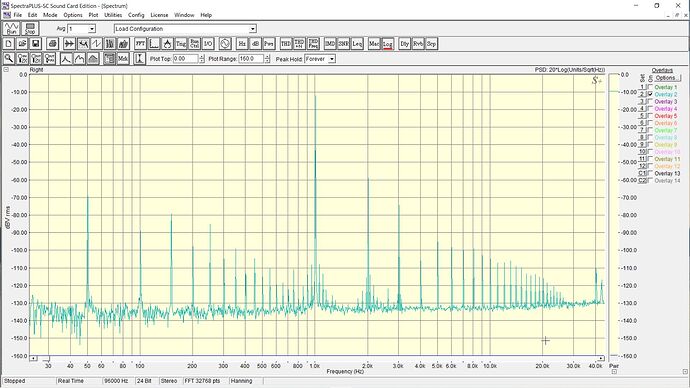Click the dB utility icon
The width and height of the screenshot is (690, 388).
pyautogui.click(x=255, y=44)
